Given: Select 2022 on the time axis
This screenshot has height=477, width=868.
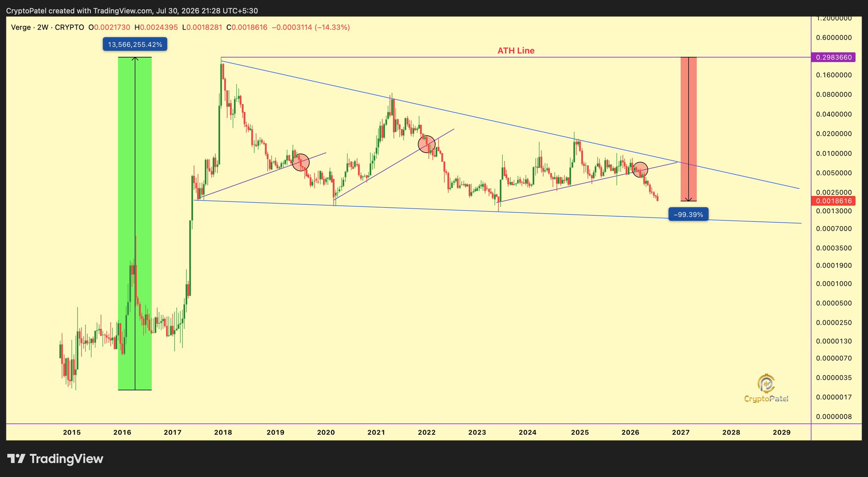Looking at the screenshot, I should (x=427, y=432).
